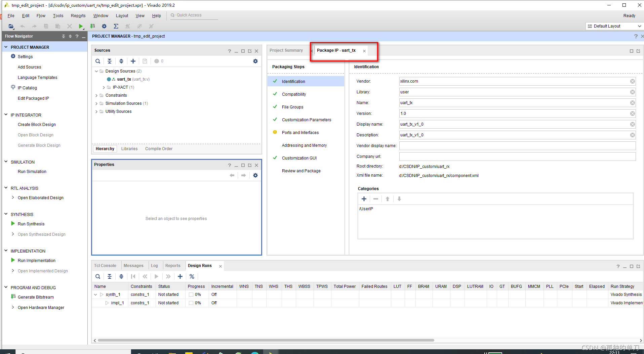Collapse the synth_1 run row
Viewport: 644px width, 354px height.
(95, 295)
